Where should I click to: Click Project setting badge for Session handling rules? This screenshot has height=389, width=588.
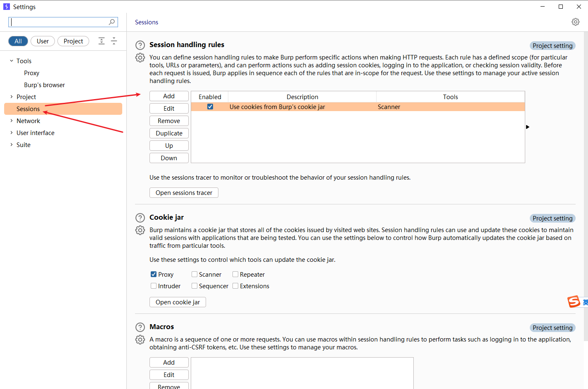coord(552,46)
